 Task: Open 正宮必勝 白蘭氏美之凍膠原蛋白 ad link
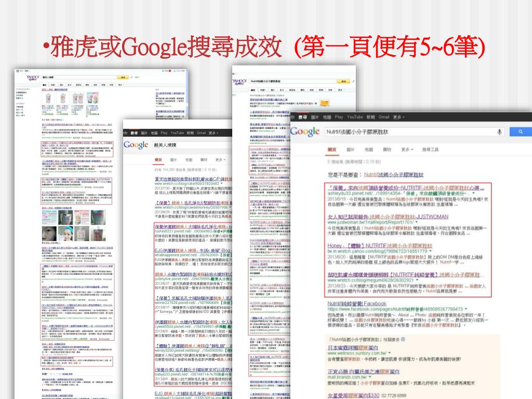(x=363, y=371)
